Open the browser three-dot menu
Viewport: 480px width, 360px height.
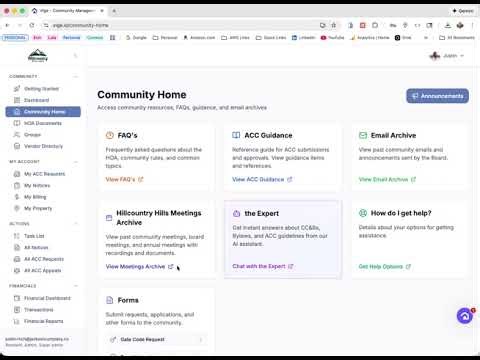coord(472,25)
